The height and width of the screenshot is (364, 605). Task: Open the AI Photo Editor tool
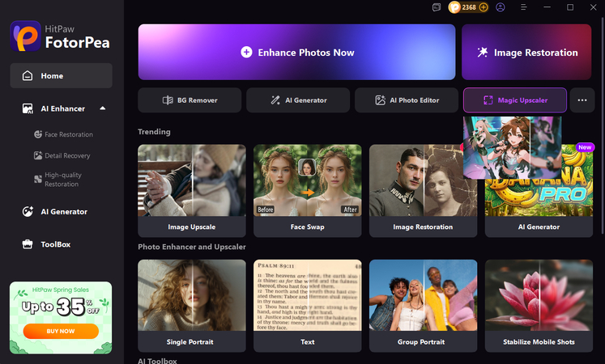[x=407, y=100]
